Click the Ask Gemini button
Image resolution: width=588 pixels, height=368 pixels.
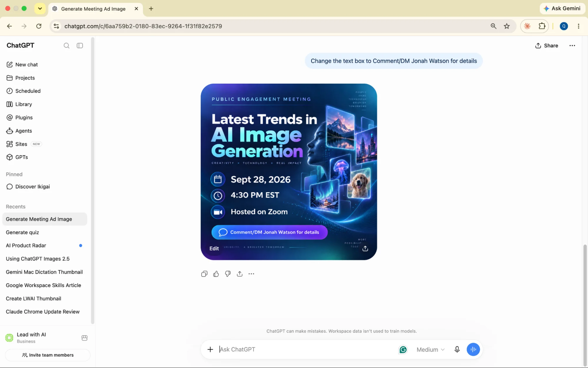[x=562, y=9]
